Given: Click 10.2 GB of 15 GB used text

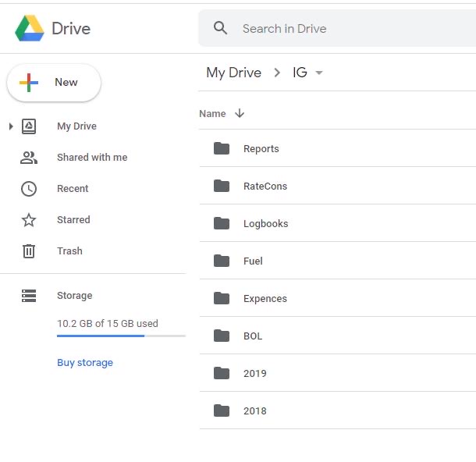Looking at the screenshot, I should pyautogui.click(x=108, y=323).
